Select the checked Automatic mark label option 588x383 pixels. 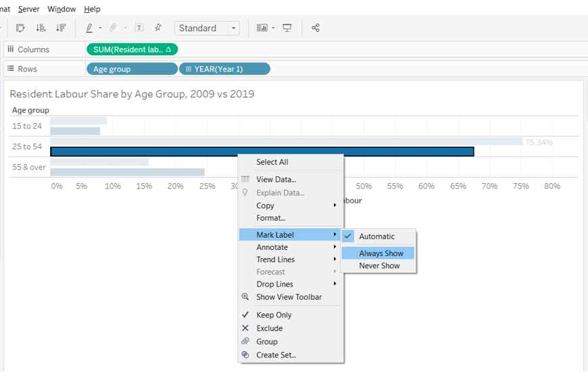coord(376,236)
